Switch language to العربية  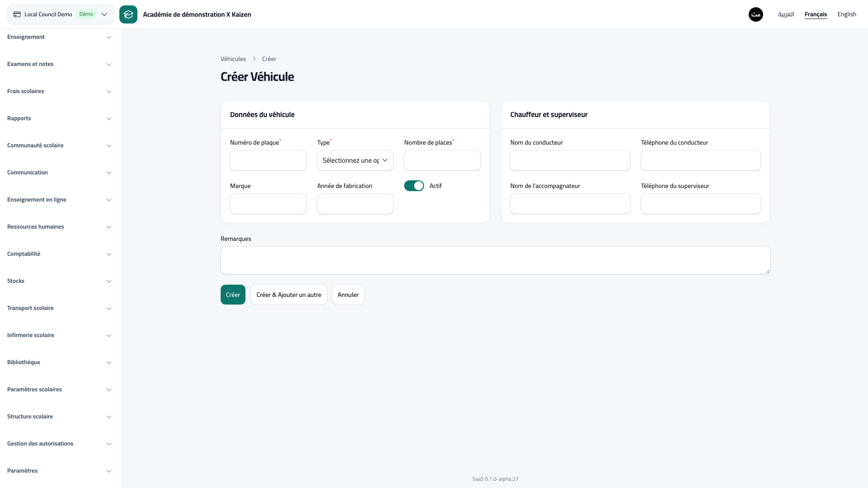click(x=786, y=14)
